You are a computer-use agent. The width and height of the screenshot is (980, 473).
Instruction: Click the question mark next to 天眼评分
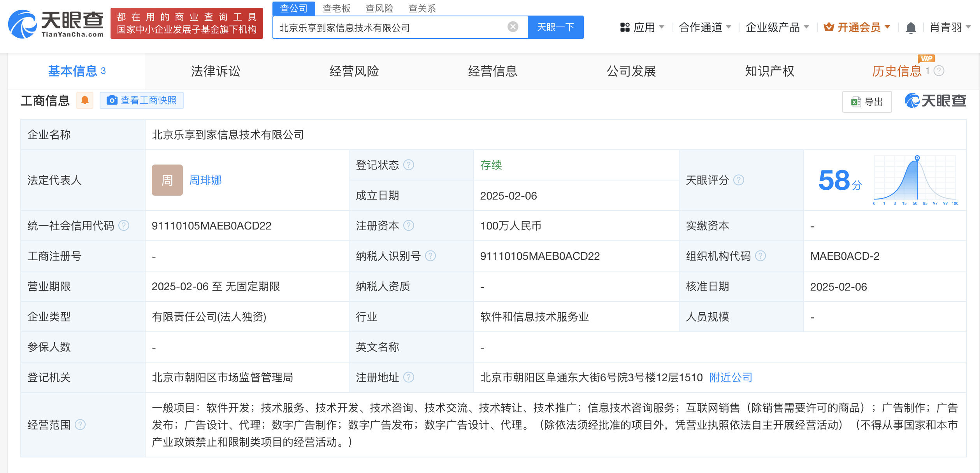739,180
